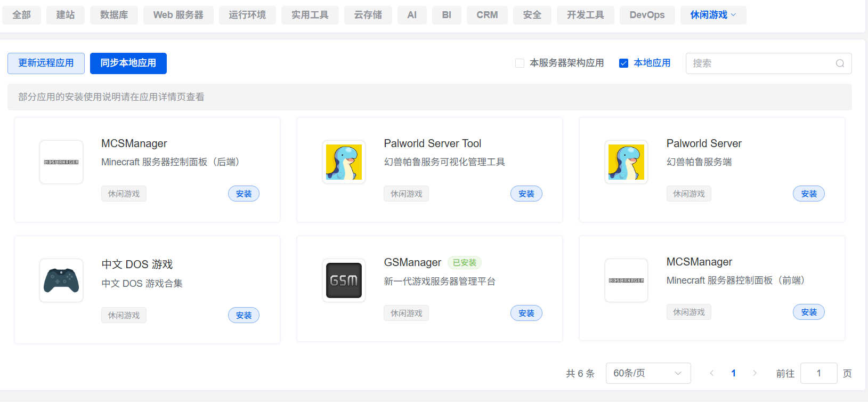Expand the 休闲游戏 category dropdown

click(713, 15)
